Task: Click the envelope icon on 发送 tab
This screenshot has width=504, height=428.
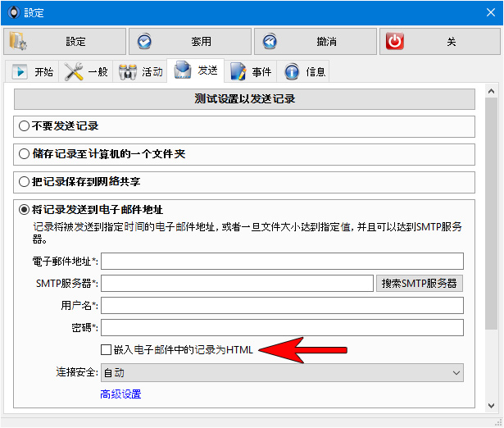Action: point(183,70)
